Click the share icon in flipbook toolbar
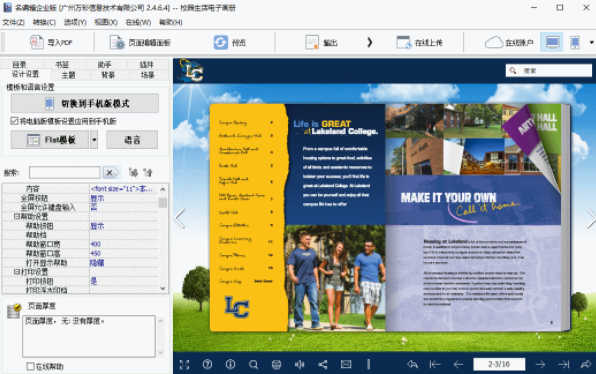Screen dimensions: 596x374 click(323, 364)
